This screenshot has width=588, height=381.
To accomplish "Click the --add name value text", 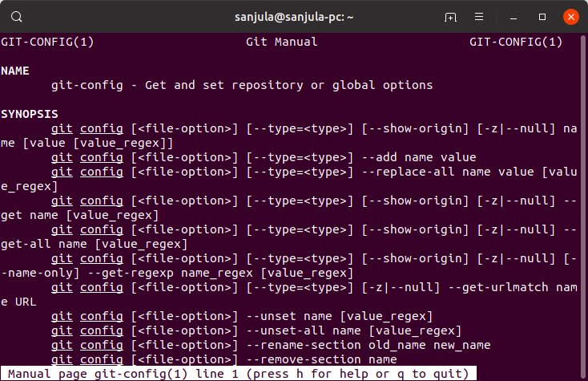I will [419, 157].
